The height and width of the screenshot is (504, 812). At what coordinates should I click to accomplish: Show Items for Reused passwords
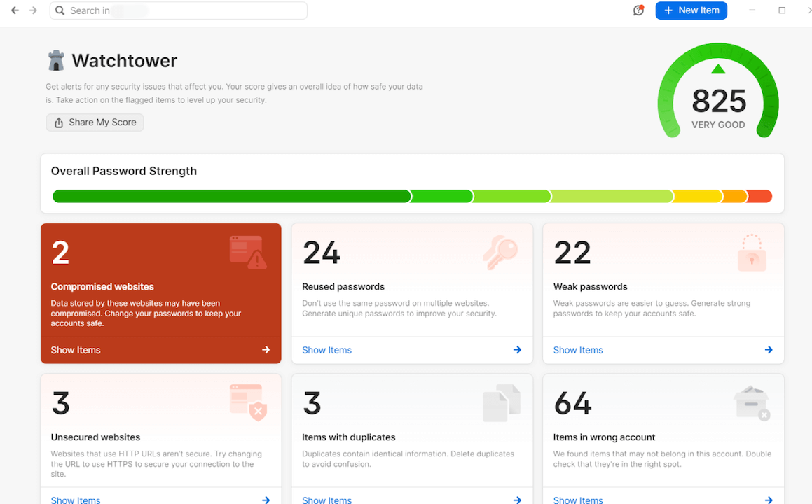(326, 349)
